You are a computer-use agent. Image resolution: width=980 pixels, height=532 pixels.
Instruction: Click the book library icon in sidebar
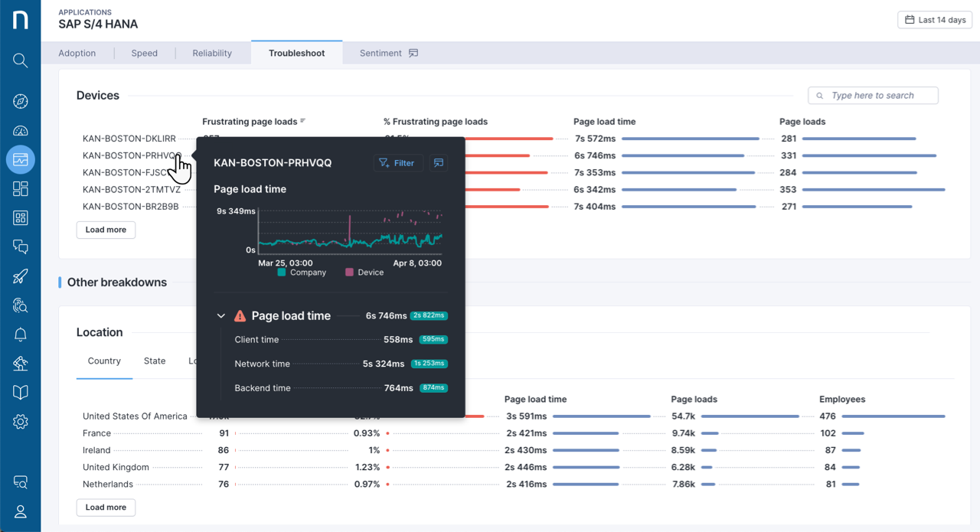coord(21,392)
